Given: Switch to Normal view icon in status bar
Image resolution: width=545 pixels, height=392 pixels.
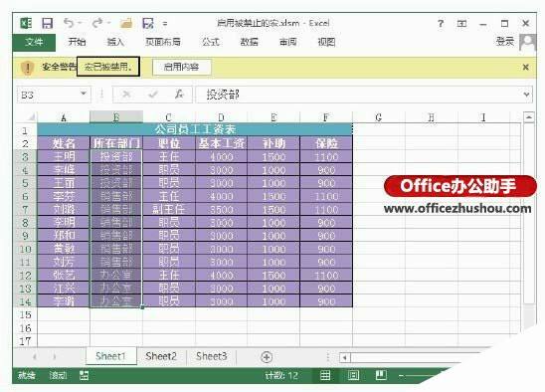Looking at the screenshot, I should coord(325,375).
